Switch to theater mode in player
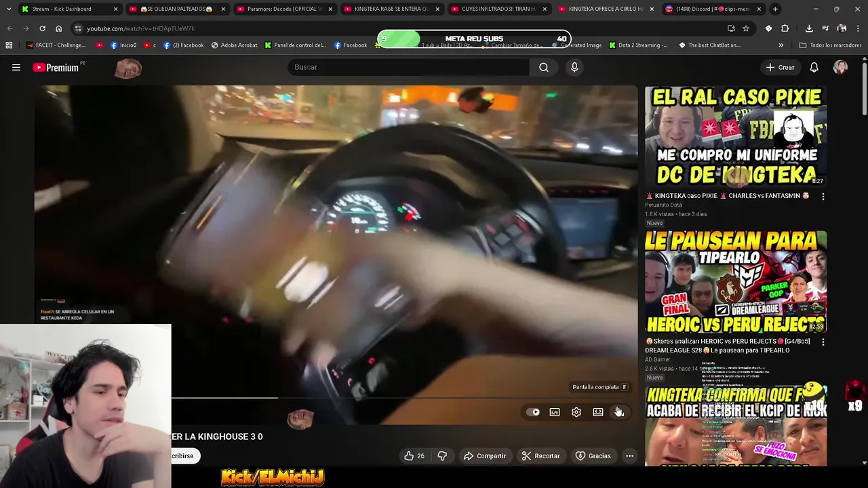Image resolution: width=868 pixels, height=488 pixels. [598, 412]
